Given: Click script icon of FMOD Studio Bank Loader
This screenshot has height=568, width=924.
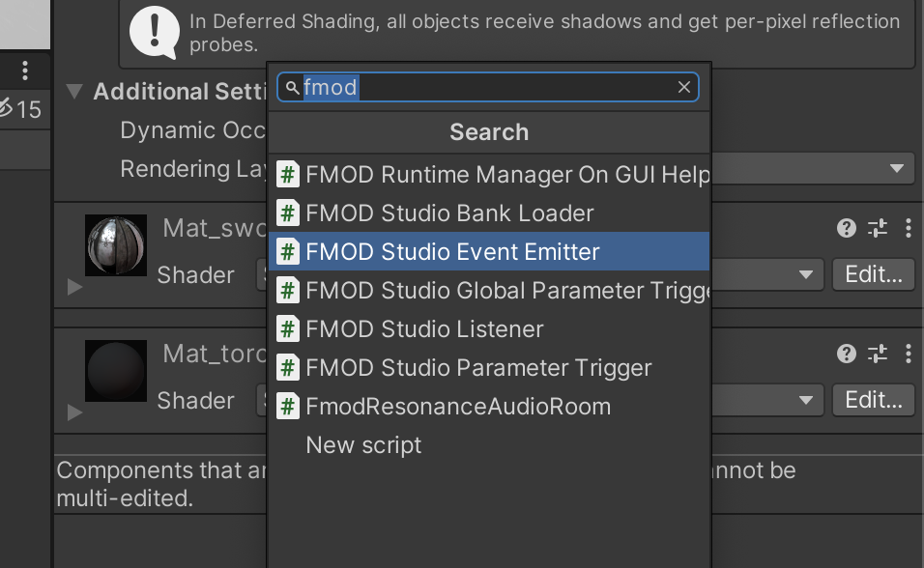Looking at the screenshot, I should (288, 213).
